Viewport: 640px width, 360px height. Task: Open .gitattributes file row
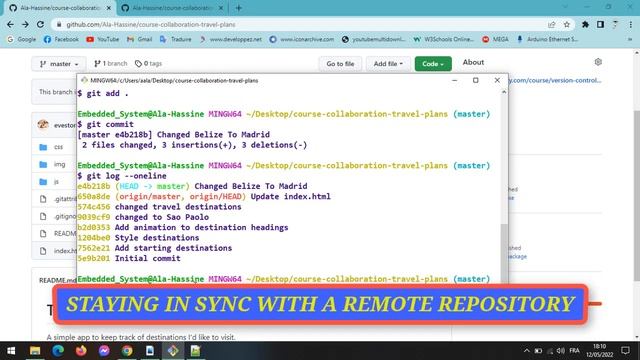pyautogui.click(x=64, y=199)
